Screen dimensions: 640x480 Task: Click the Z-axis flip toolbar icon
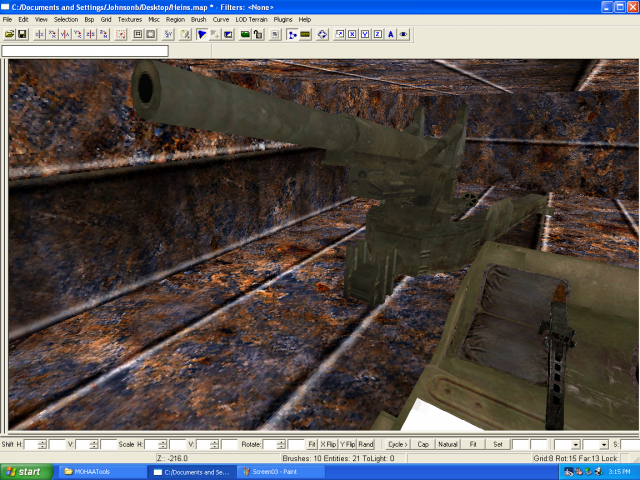[91, 34]
